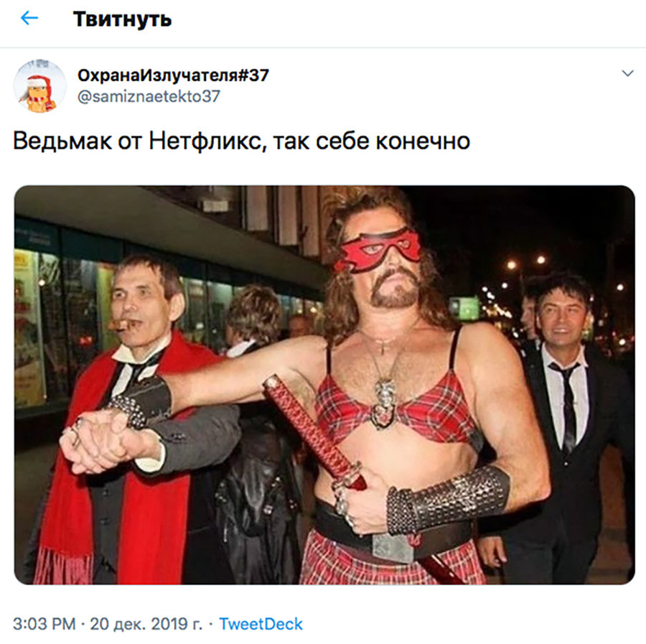This screenshot has width=646, height=644.
Task: Click the red mask in the photo
Action: coord(377,249)
